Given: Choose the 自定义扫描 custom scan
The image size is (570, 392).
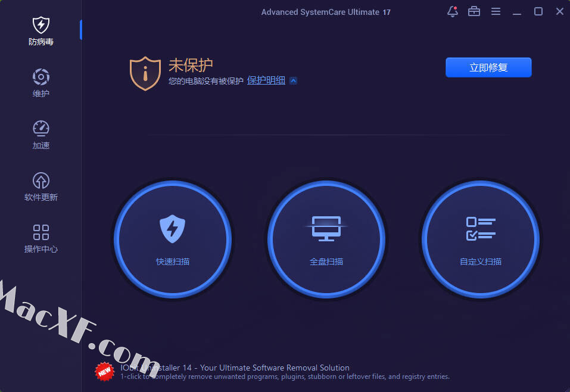Looking at the screenshot, I should 480,239.
